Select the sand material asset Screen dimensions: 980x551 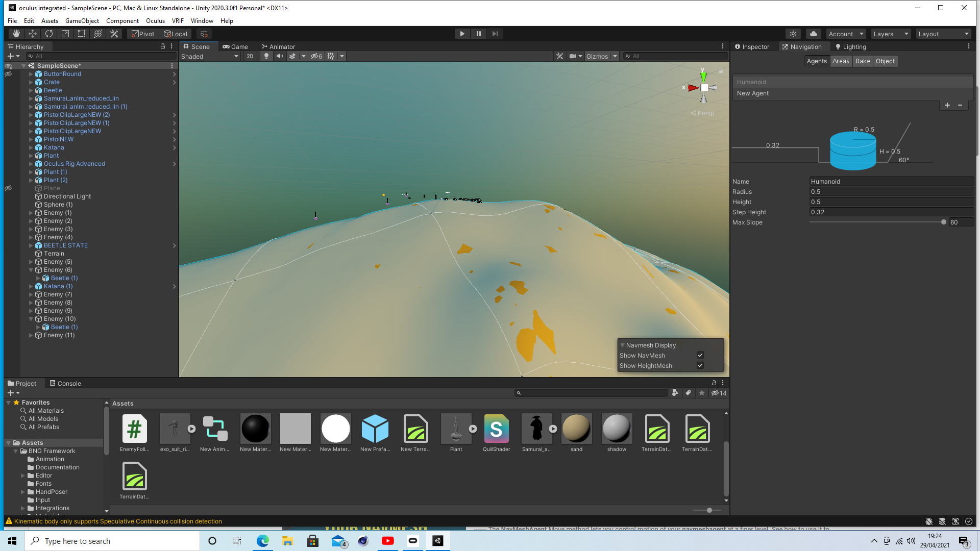click(576, 433)
